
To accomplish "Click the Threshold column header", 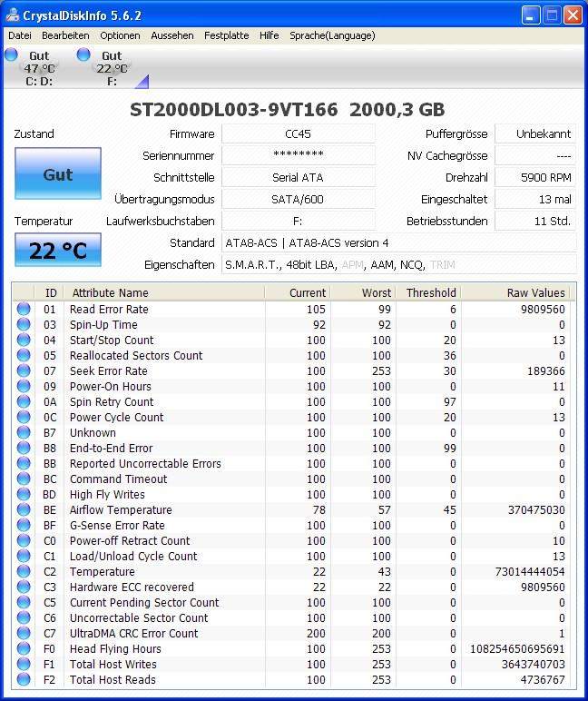I will pyautogui.click(x=428, y=292).
